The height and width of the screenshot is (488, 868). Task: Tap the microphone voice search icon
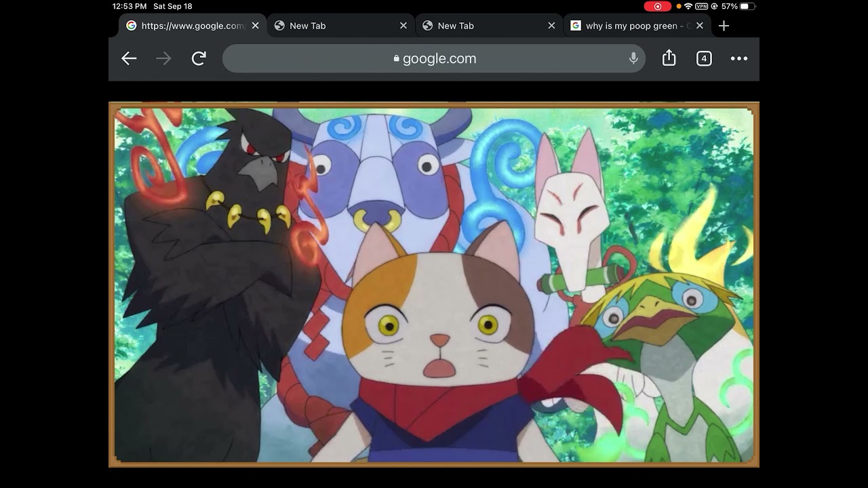pyautogui.click(x=633, y=59)
